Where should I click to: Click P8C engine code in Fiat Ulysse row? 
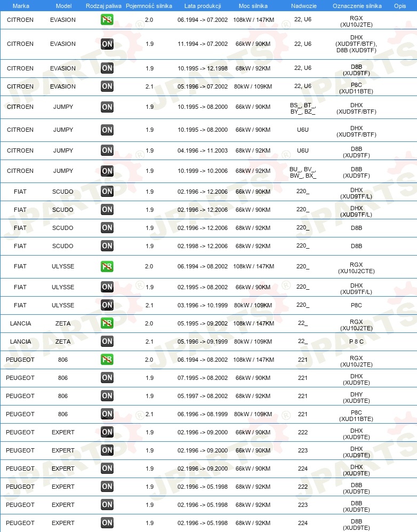(x=356, y=305)
